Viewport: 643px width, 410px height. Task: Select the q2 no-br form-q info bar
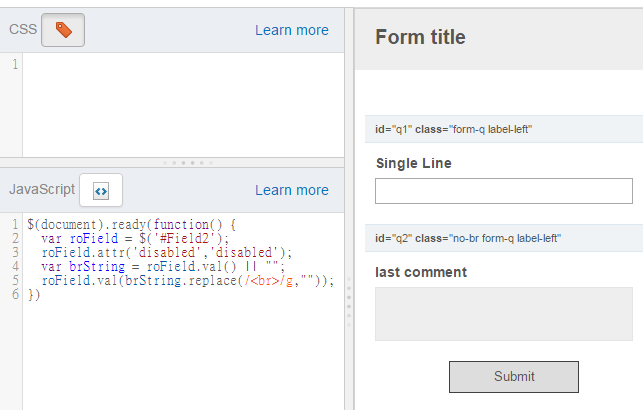tap(504, 238)
